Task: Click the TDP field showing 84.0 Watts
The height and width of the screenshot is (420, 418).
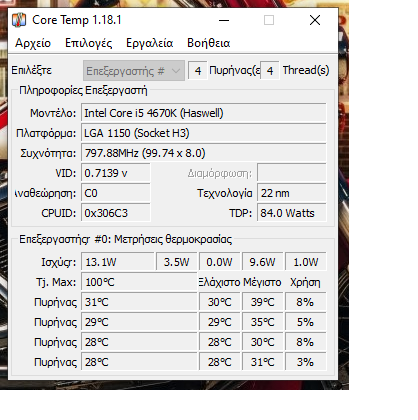Action: (x=292, y=213)
